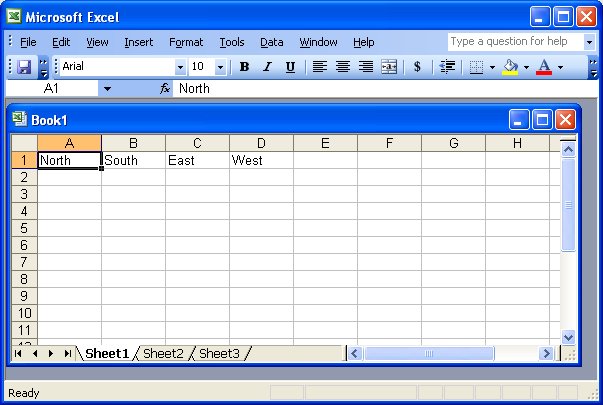Open the Arial font name dropdown

click(x=180, y=67)
